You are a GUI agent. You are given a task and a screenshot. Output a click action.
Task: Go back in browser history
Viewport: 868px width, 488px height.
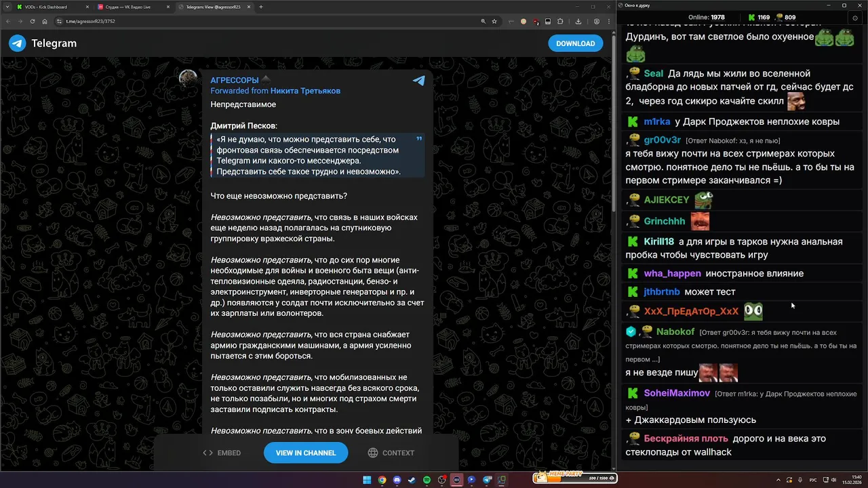[x=9, y=21]
